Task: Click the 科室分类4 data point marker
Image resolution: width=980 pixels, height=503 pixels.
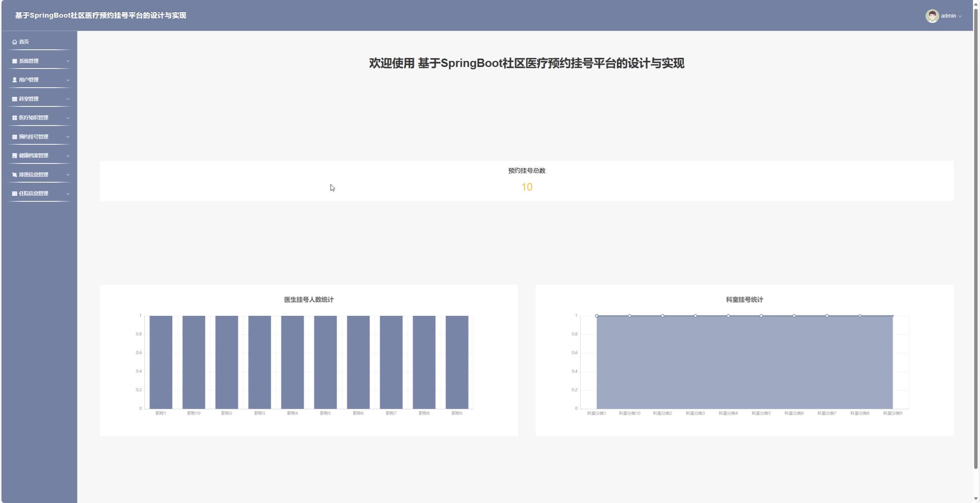Action: (728, 316)
